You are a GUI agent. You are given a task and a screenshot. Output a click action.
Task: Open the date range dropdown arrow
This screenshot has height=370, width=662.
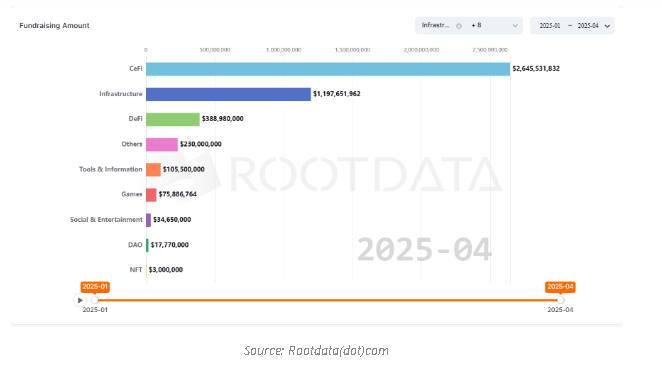pyautogui.click(x=607, y=26)
